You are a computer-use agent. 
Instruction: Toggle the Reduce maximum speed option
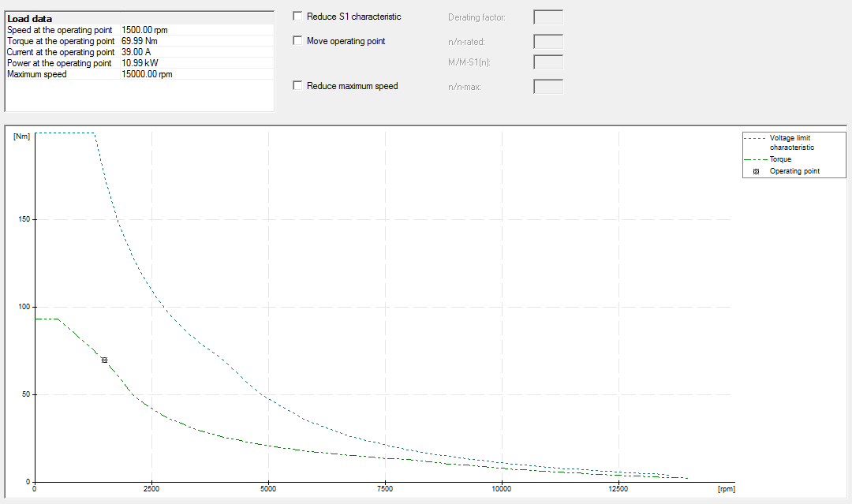pyautogui.click(x=297, y=86)
